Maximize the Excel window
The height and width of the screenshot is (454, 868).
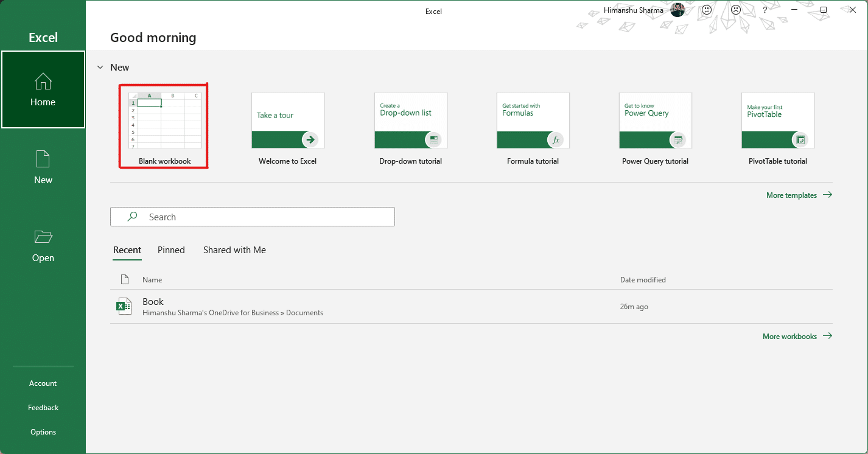(824, 10)
